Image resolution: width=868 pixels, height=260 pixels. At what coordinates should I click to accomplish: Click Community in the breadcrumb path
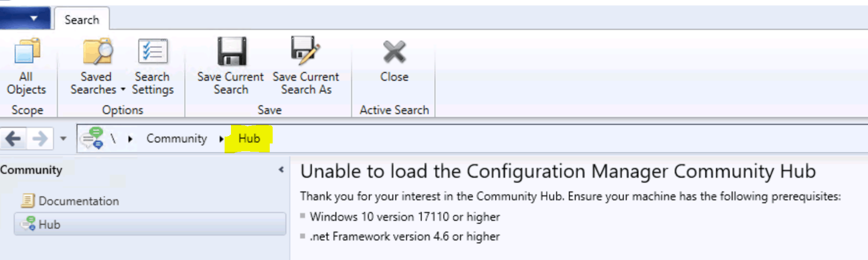[x=177, y=139]
